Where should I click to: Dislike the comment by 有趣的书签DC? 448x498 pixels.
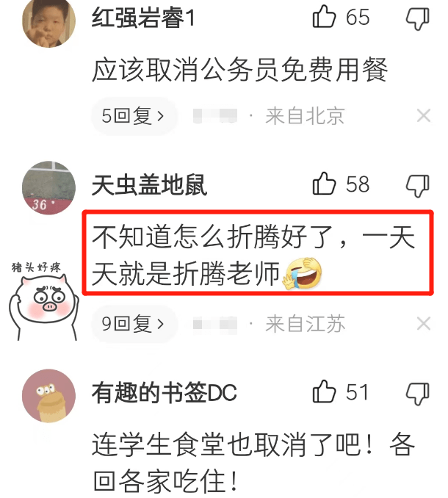[x=418, y=394]
